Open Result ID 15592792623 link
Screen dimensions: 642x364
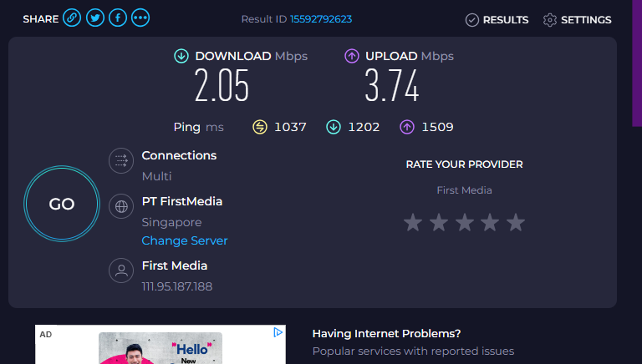coord(321,19)
